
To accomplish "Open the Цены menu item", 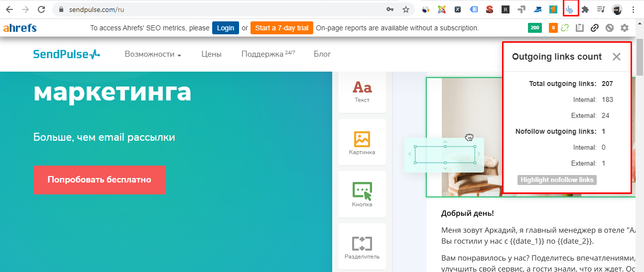I will [211, 54].
